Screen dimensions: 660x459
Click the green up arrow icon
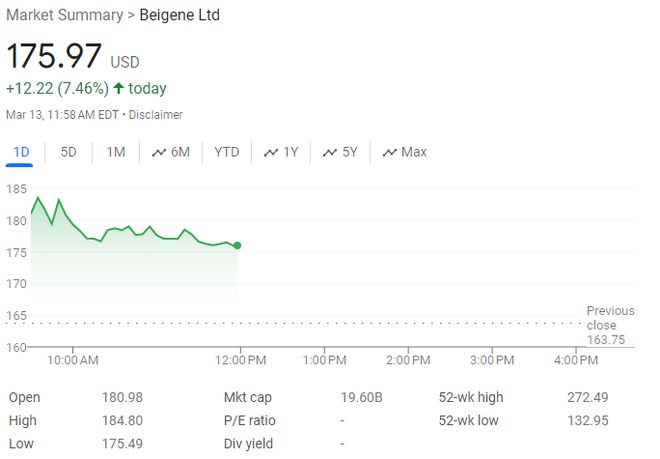[119, 88]
